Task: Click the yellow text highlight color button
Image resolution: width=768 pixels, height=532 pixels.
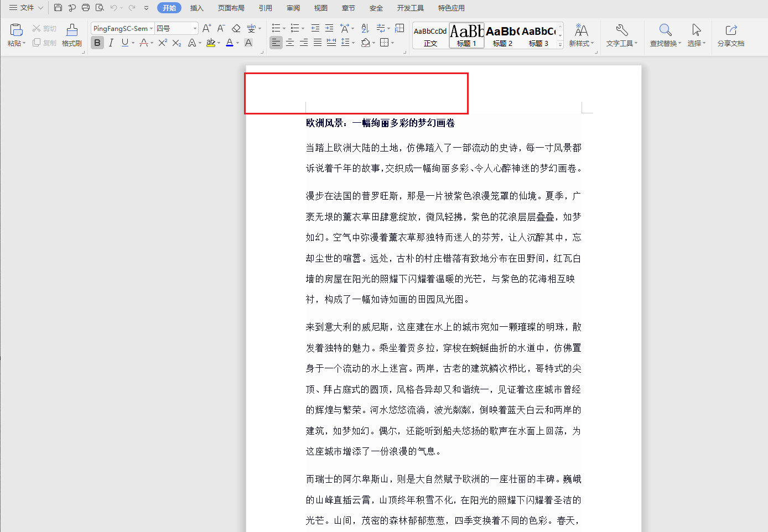Action: point(210,43)
